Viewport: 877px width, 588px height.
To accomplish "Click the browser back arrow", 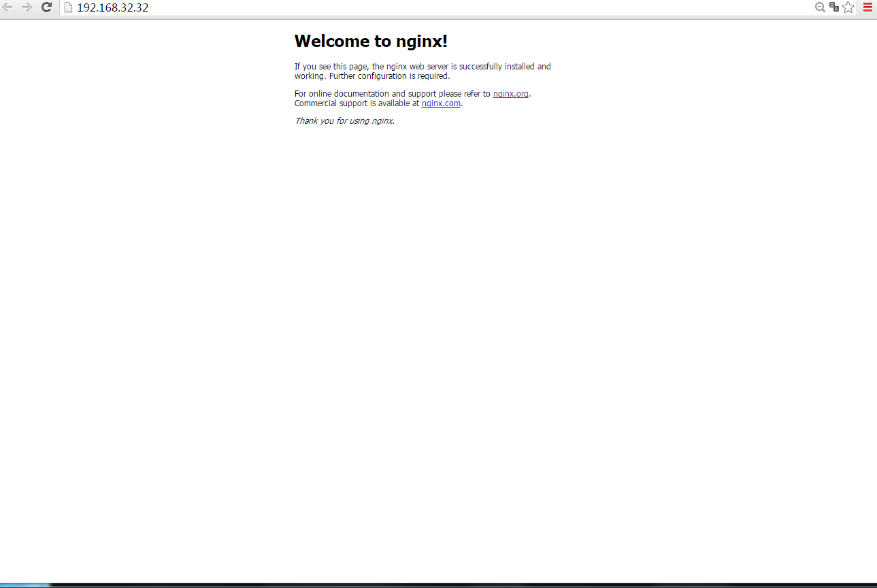I will coord(7,7).
